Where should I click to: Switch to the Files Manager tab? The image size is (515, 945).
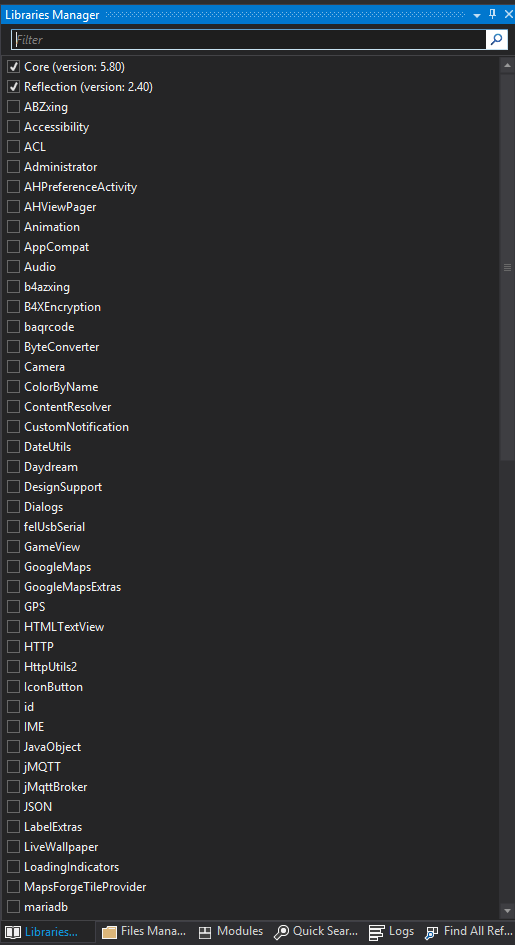click(144, 931)
